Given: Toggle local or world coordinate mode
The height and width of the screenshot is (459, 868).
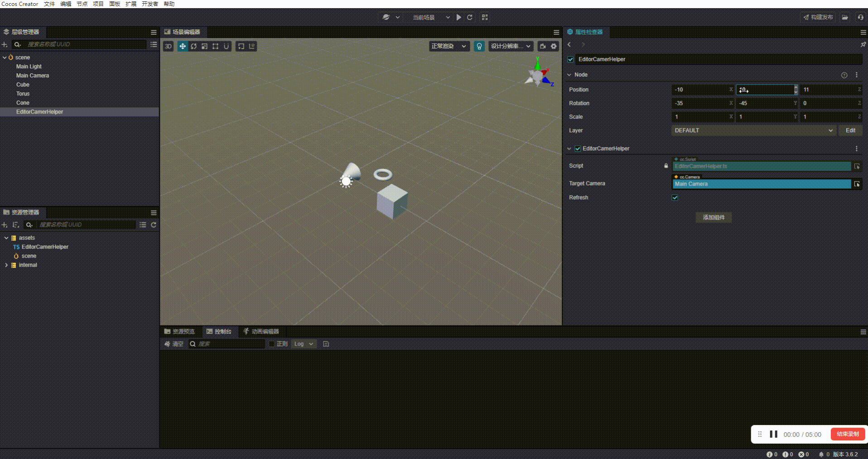Looking at the screenshot, I should (x=252, y=46).
